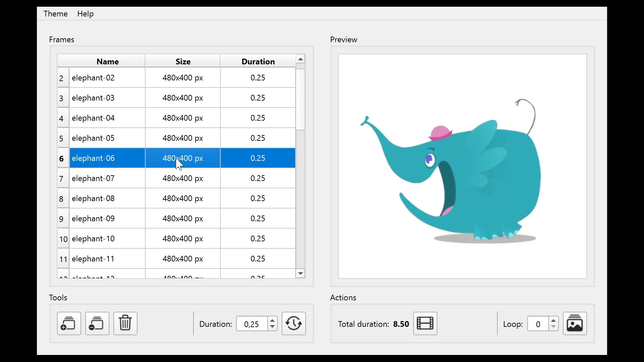Image resolution: width=644 pixels, height=362 pixels.
Task: Decrease Loop count with down arrow
Action: 553,327
